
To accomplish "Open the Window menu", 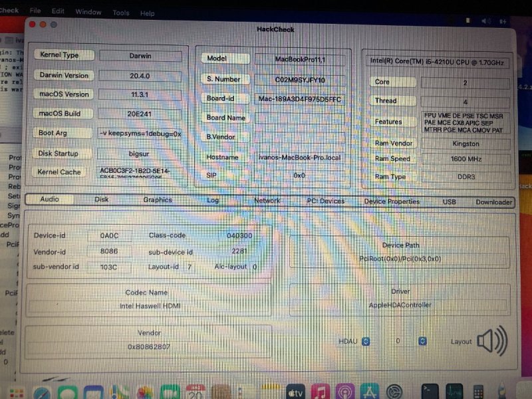I will coord(88,12).
